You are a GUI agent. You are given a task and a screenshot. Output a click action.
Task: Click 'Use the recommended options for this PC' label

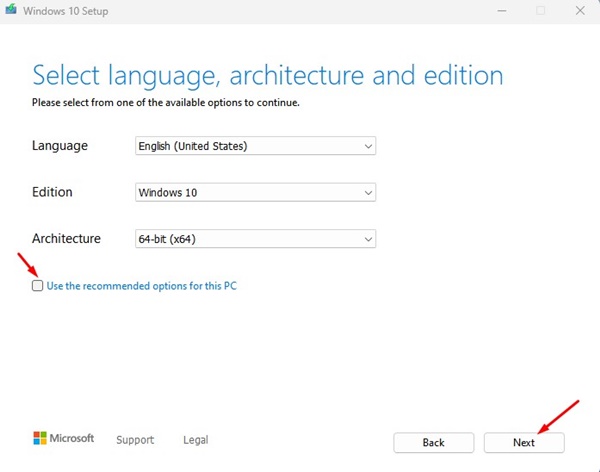coord(142,286)
